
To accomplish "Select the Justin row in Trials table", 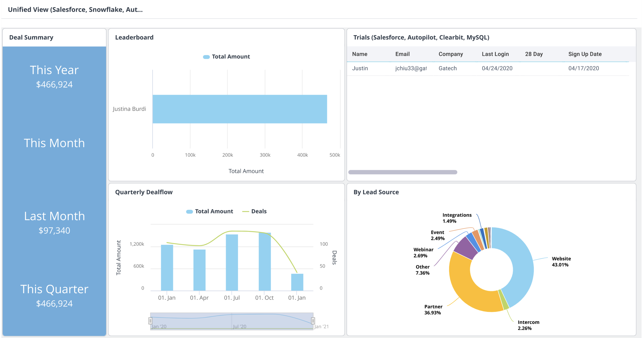I will [360, 68].
